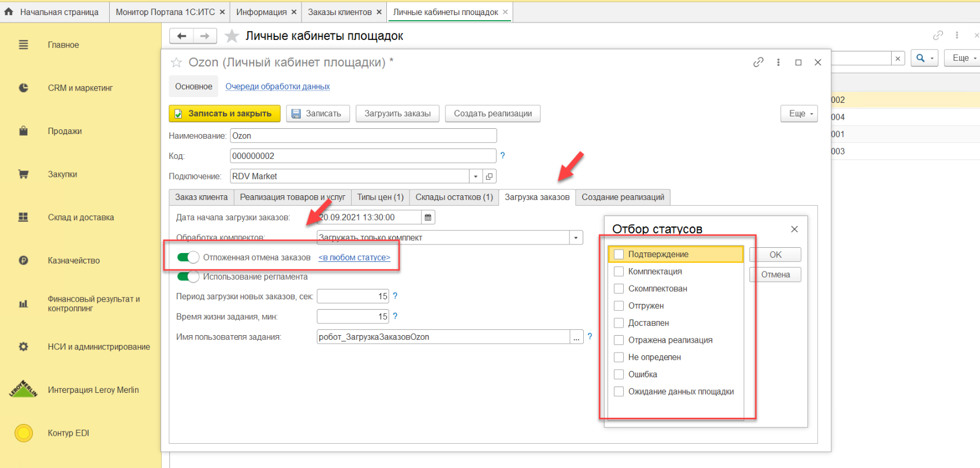This screenshot has width=980, height=468.
Task: Open the <в любом статусе> link
Action: coord(354,258)
